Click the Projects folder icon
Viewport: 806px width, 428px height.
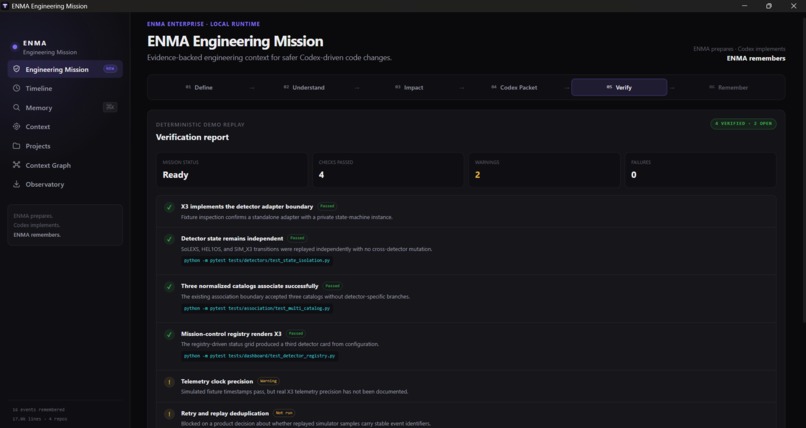tap(16, 146)
